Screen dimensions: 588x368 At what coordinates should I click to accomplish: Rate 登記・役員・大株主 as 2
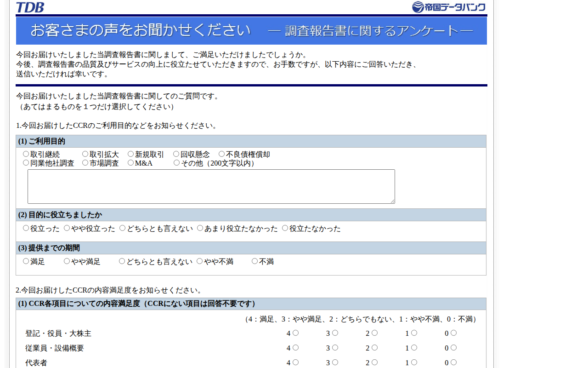(374, 333)
